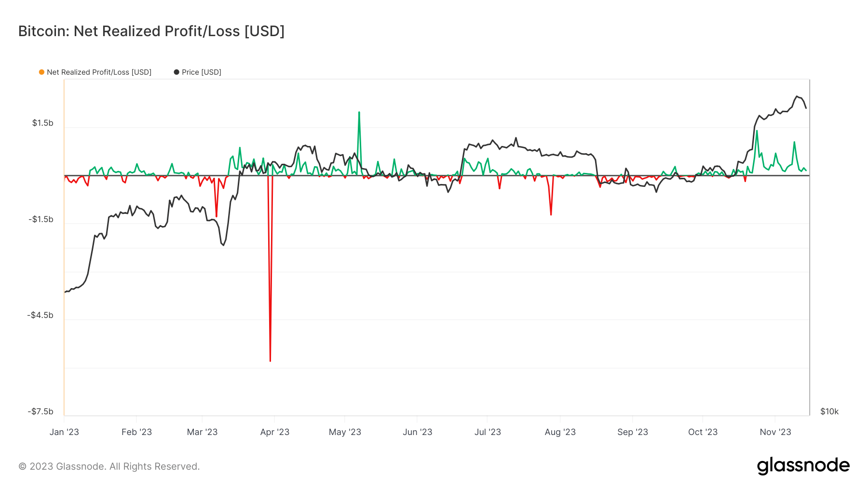Click the Aug '23 x-axis label

pyautogui.click(x=560, y=432)
